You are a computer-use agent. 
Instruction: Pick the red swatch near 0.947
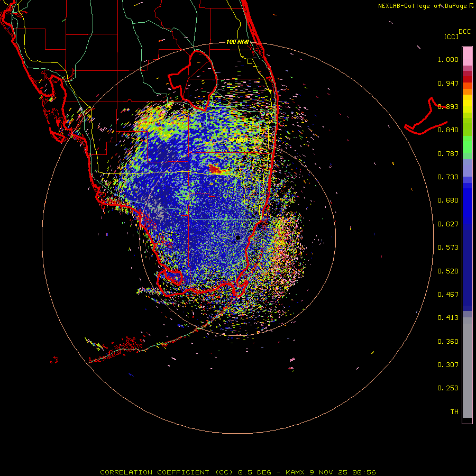pos(467,79)
